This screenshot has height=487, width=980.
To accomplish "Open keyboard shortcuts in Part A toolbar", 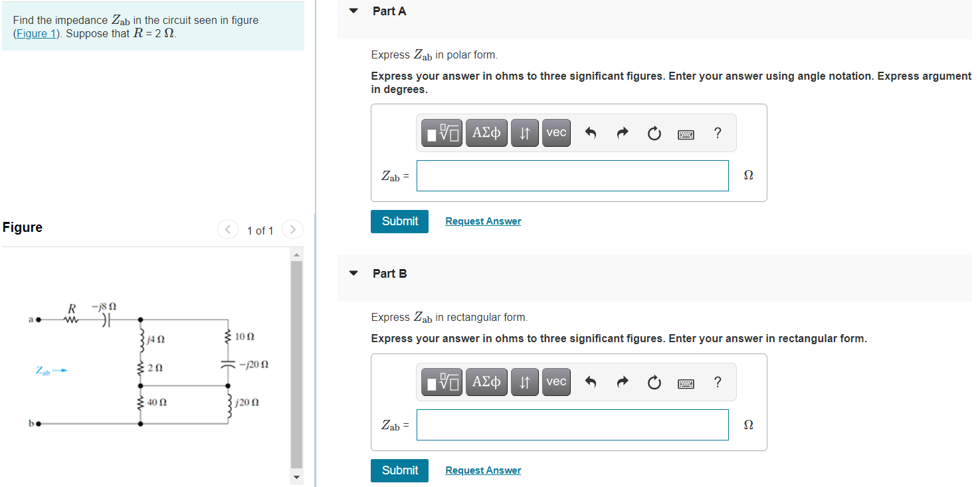I will click(686, 134).
